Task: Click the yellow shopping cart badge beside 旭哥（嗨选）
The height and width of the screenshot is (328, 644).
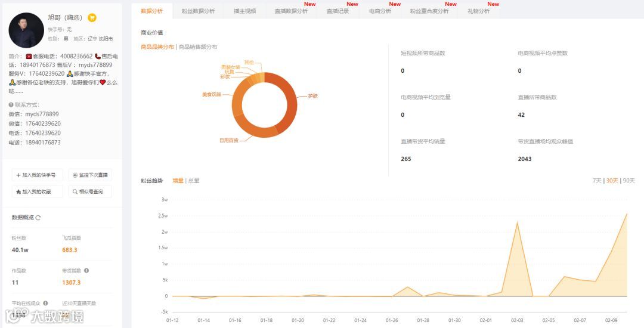Action: point(92,18)
